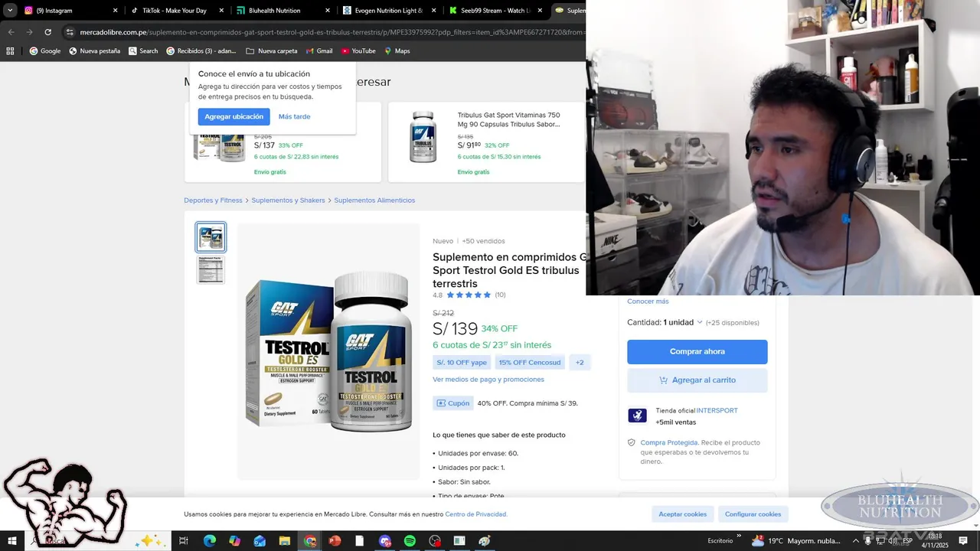Click the Cupón badge
The height and width of the screenshot is (551, 980).
click(x=452, y=403)
